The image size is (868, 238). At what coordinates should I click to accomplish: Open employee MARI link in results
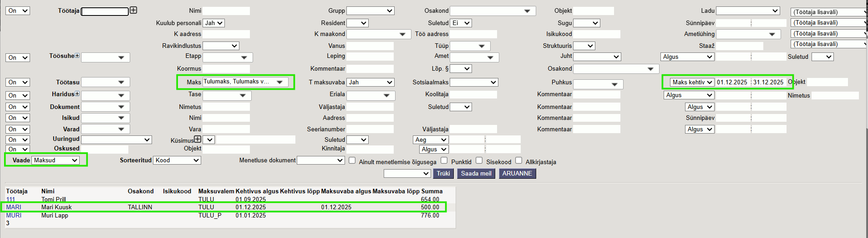14,207
